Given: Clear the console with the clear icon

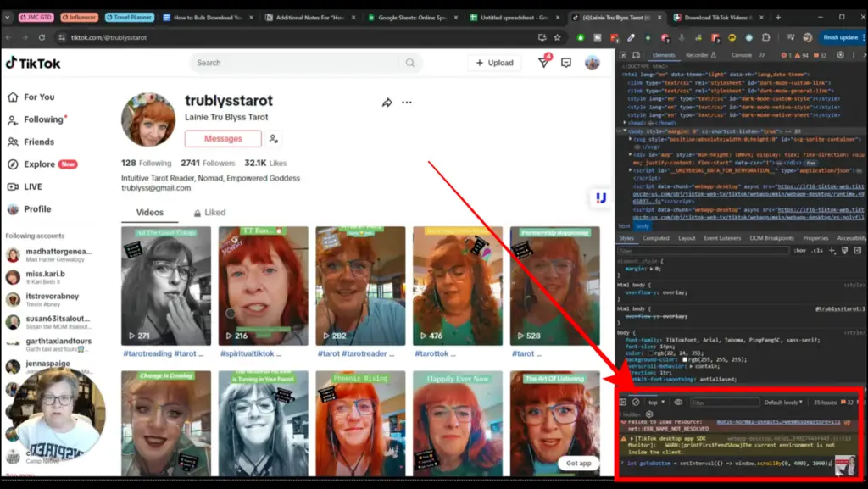Looking at the screenshot, I should 636,403.
